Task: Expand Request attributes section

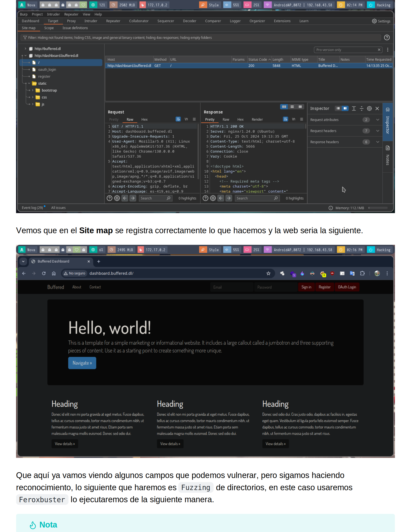Action: point(344,120)
